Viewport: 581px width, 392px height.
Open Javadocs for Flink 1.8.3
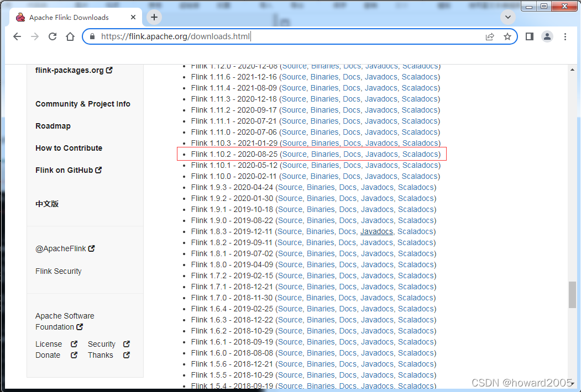point(376,231)
